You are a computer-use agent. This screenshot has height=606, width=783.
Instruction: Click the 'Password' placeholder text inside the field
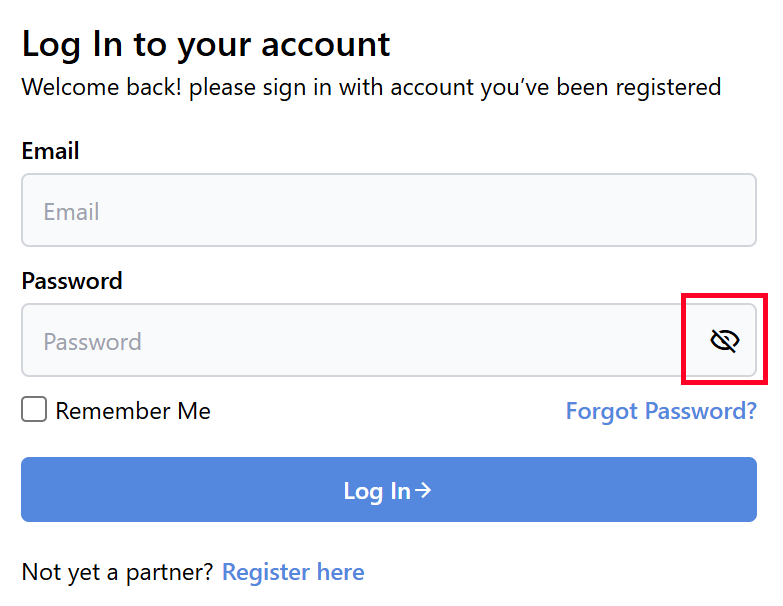pos(92,342)
